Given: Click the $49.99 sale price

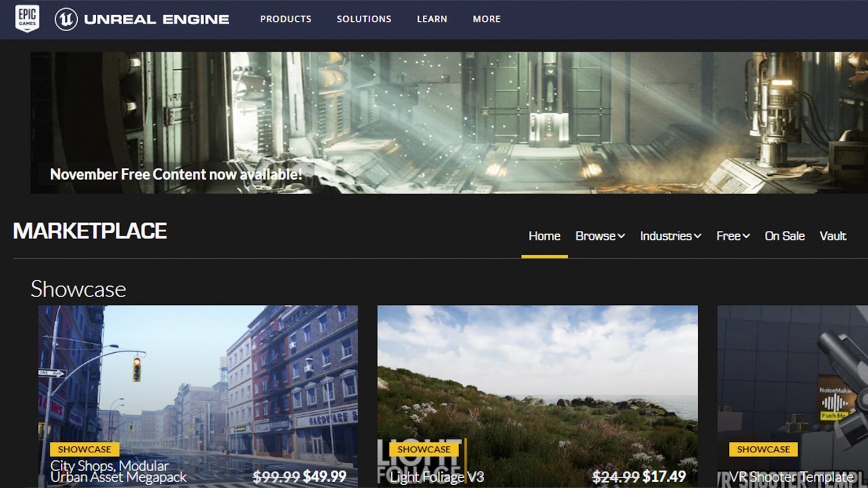Looking at the screenshot, I should (325, 477).
